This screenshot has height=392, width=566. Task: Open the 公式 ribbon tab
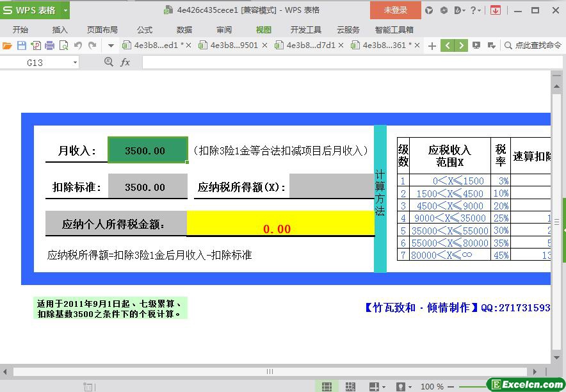click(145, 29)
